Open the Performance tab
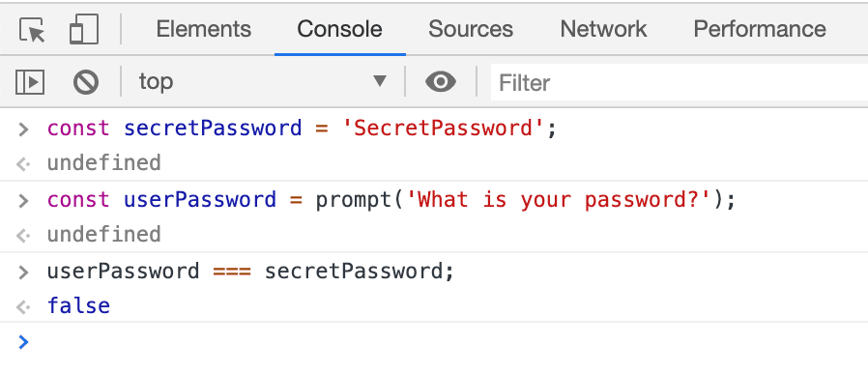The image size is (868, 373). (760, 29)
